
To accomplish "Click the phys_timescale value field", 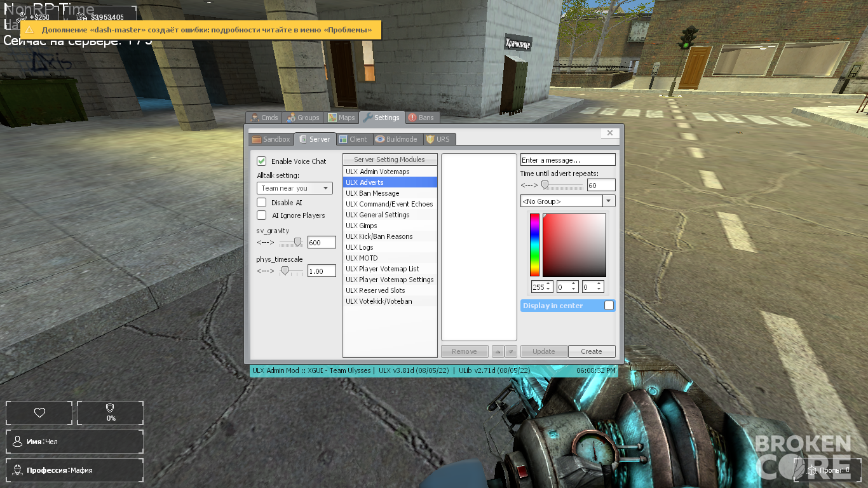I will (x=322, y=271).
